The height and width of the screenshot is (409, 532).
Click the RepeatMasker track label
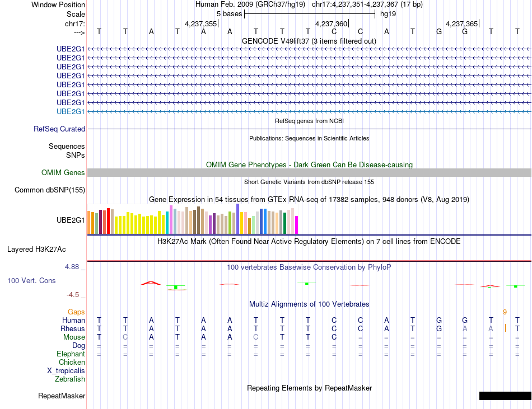click(62, 396)
